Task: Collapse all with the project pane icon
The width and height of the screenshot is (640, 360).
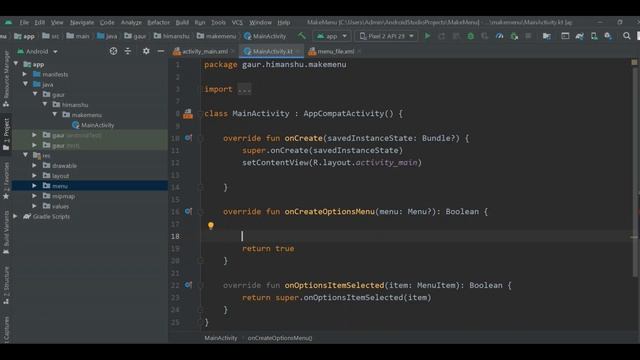Action: [x=128, y=51]
